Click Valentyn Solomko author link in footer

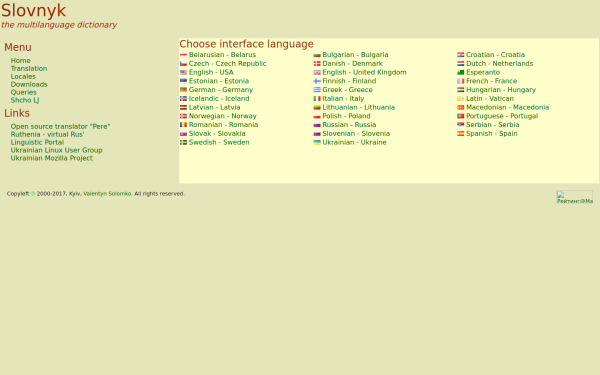click(107, 194)
